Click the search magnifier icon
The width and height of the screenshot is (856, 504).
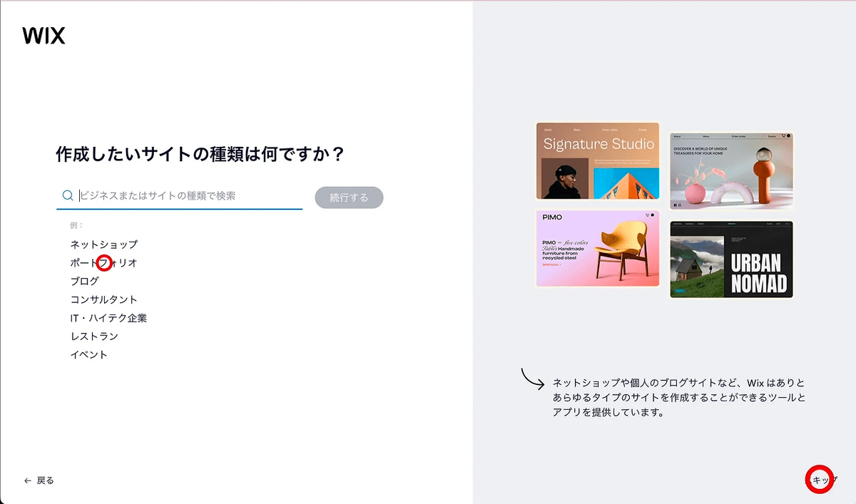68,195
